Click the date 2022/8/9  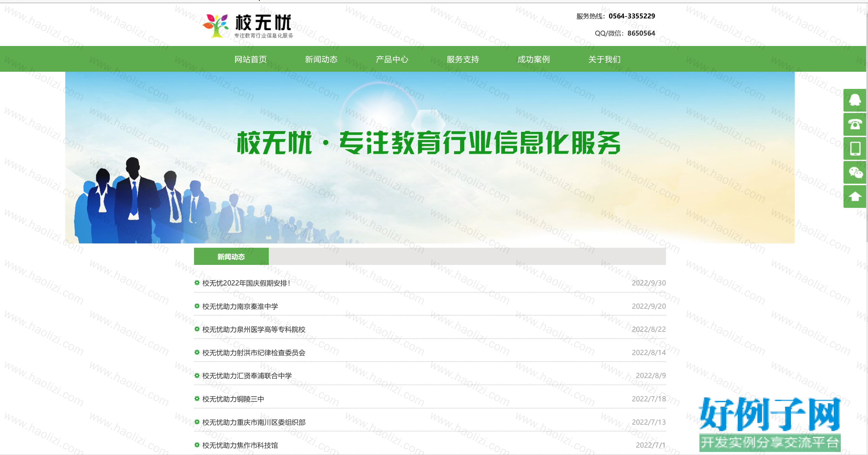(651, 375)
